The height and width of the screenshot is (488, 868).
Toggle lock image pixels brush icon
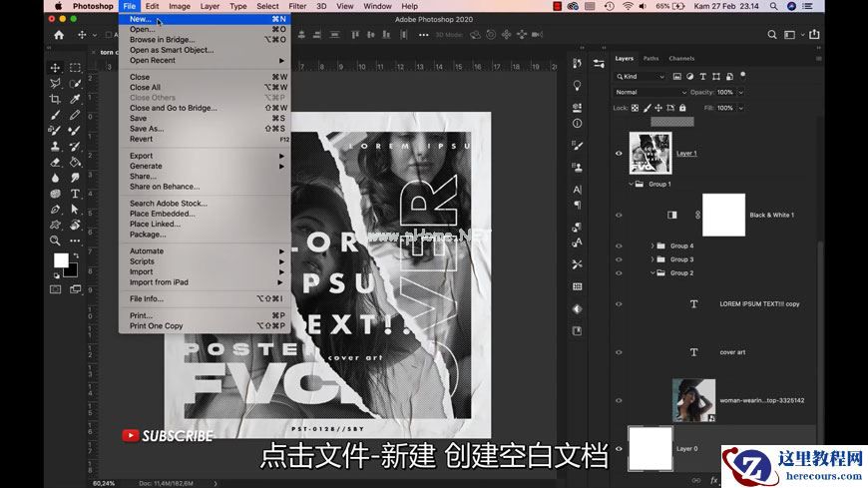[647, 108]
